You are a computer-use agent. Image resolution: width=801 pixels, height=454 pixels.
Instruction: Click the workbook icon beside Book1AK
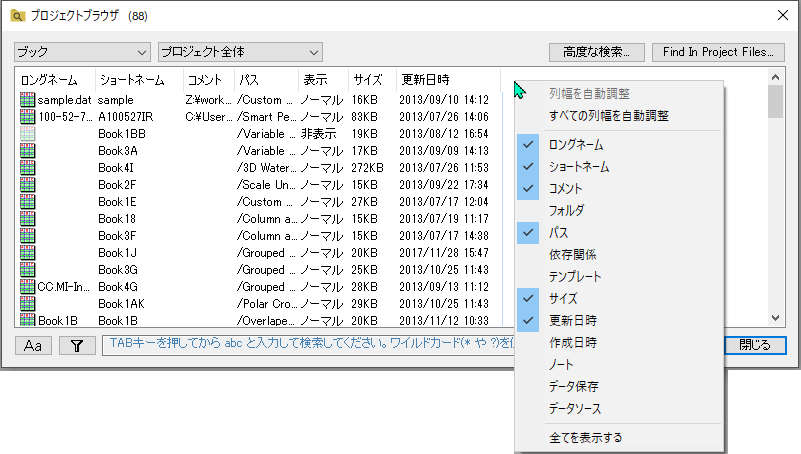point(28,304)
